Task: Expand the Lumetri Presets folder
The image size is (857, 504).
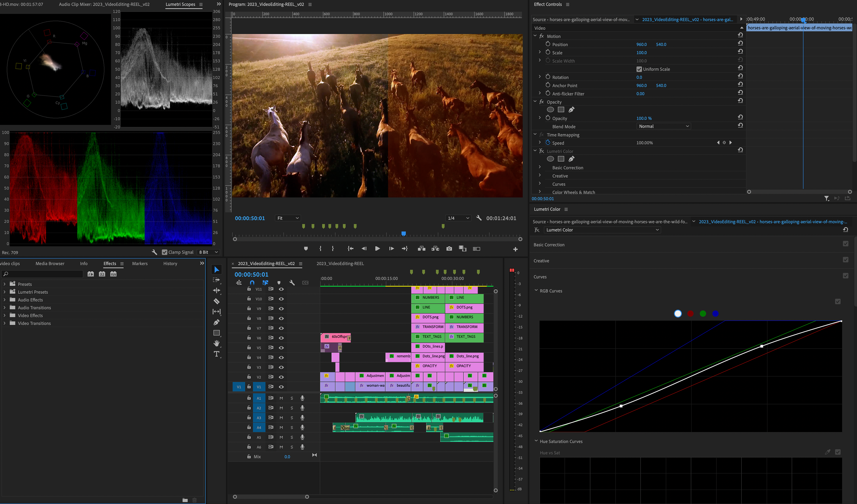Action: click(x=4, y=292)
